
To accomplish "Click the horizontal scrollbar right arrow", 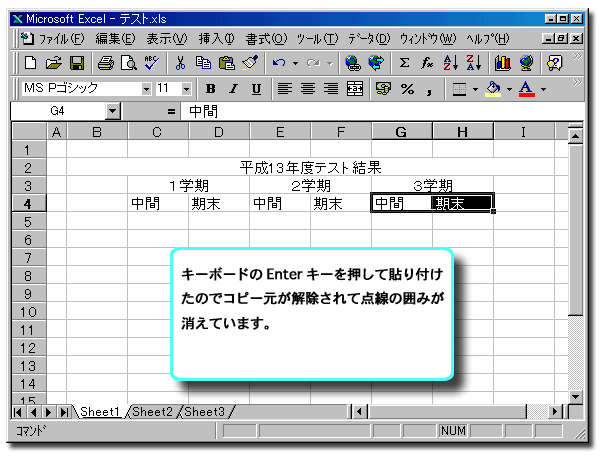I will (555, 412).
